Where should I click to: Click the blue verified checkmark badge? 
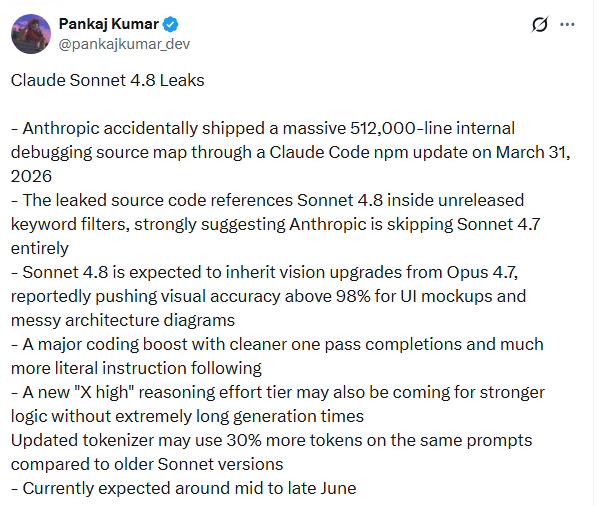click(x=170, y=24)
